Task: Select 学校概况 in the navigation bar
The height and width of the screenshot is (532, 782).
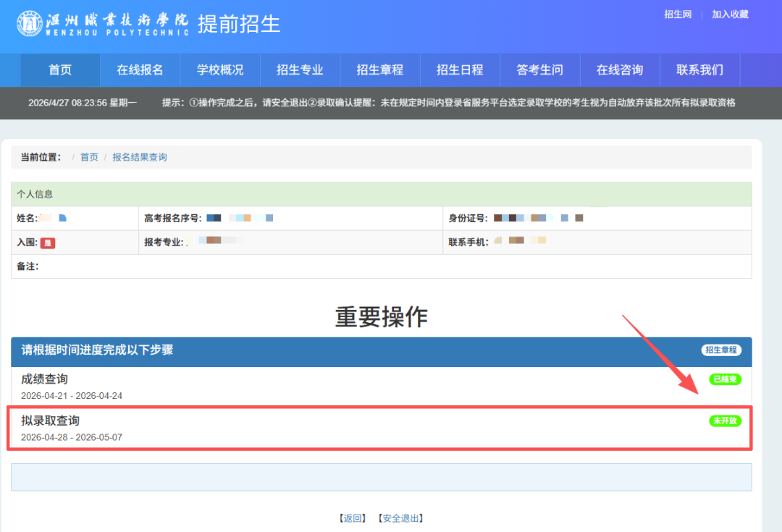Action: point(220,70)
